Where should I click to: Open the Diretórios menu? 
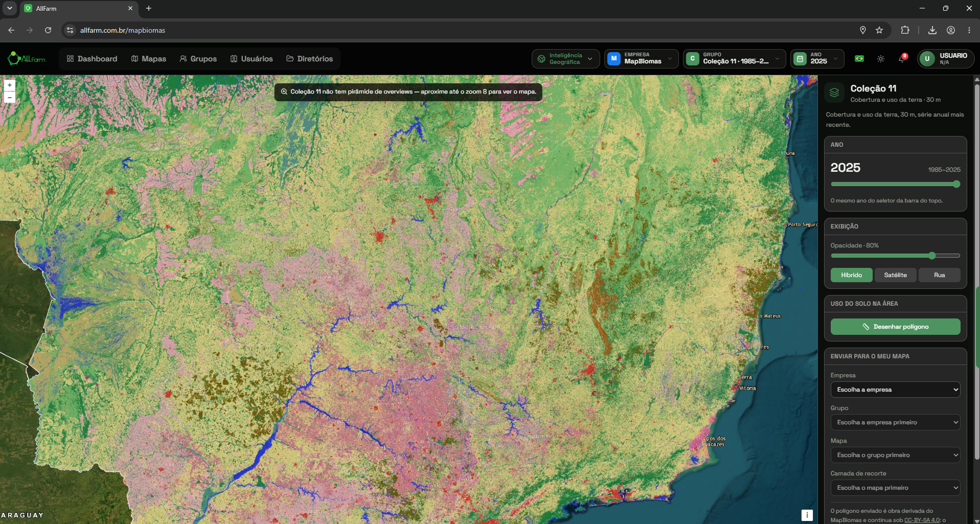coord(310,59)
